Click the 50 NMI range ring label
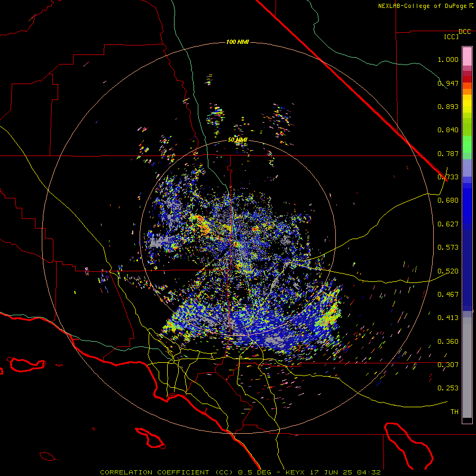476x476 pixels. pyautogui.click(x=237, y=140)
